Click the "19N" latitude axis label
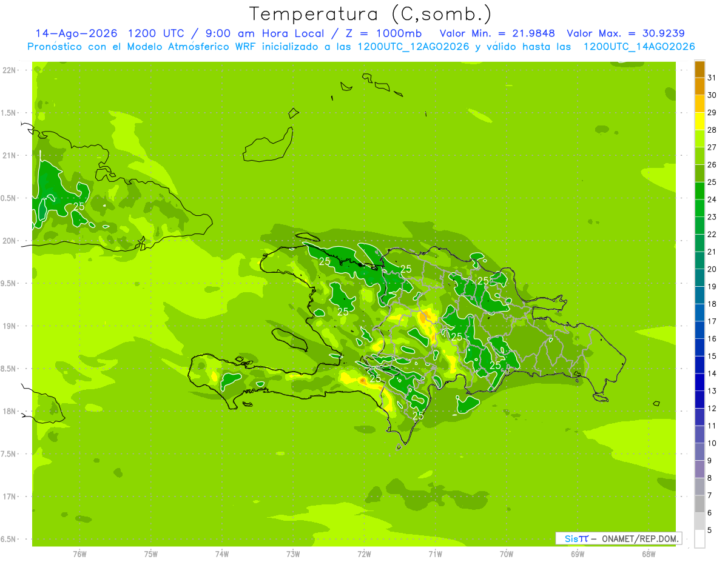The image size is (728, 562). [x=9, y=326]
